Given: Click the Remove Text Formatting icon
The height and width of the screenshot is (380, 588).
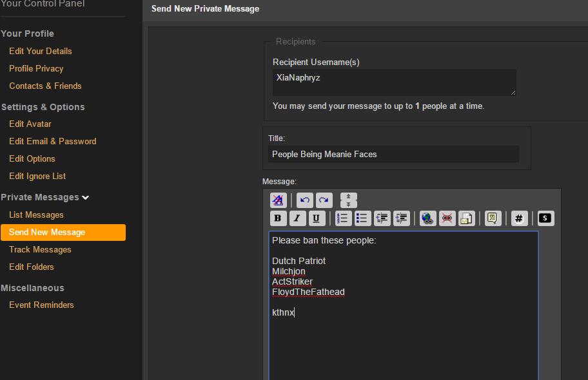Looking at the screenshot, I should [277, 200].
